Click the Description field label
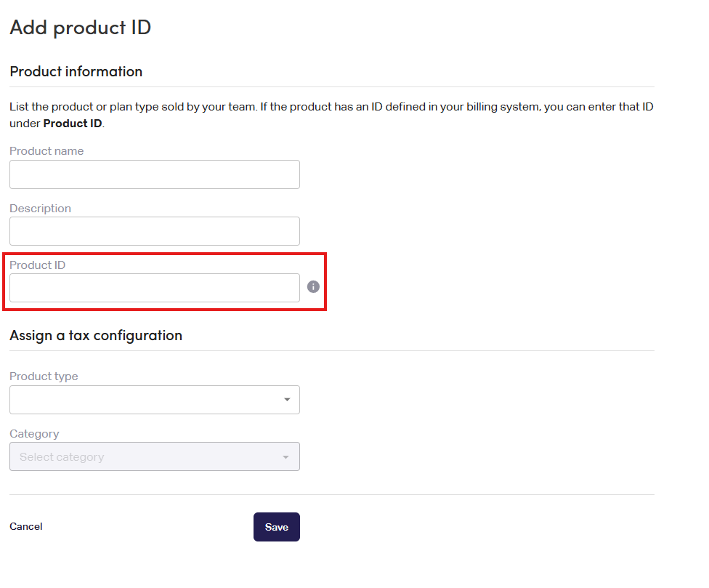This screenshot has height=588, width=709. click(40, 209)
